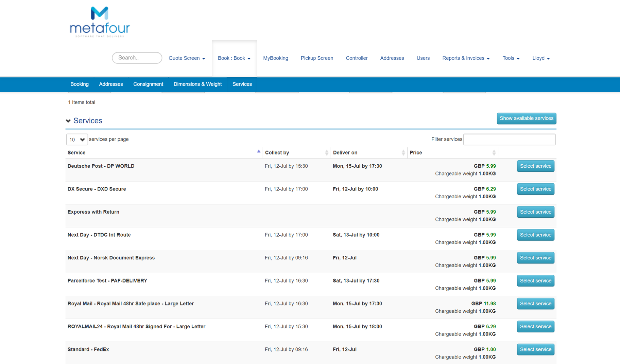This screenshot has width=620, height=364.
Task: Select service for Royal Mail 48hr Safe place
Action: pos(536,304)
